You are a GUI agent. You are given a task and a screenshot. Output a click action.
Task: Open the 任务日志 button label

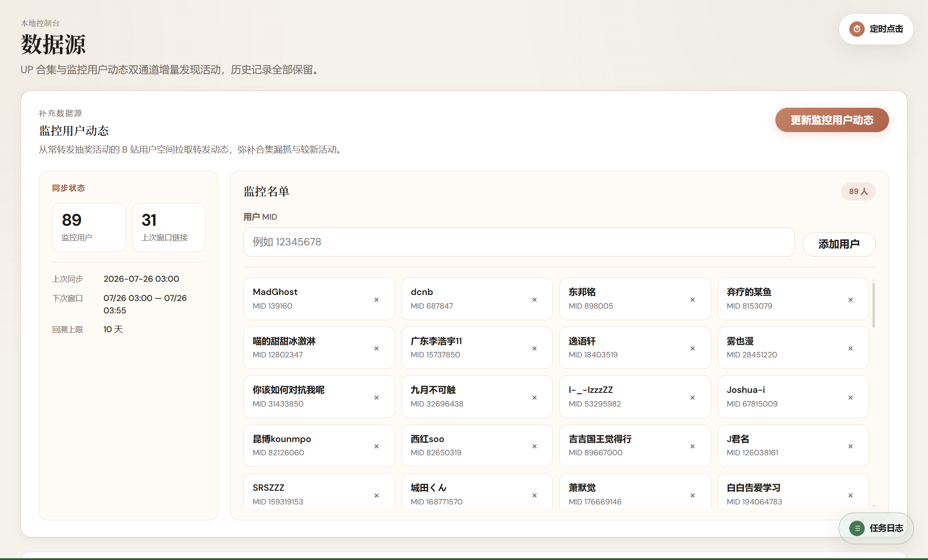click(886, 528)
